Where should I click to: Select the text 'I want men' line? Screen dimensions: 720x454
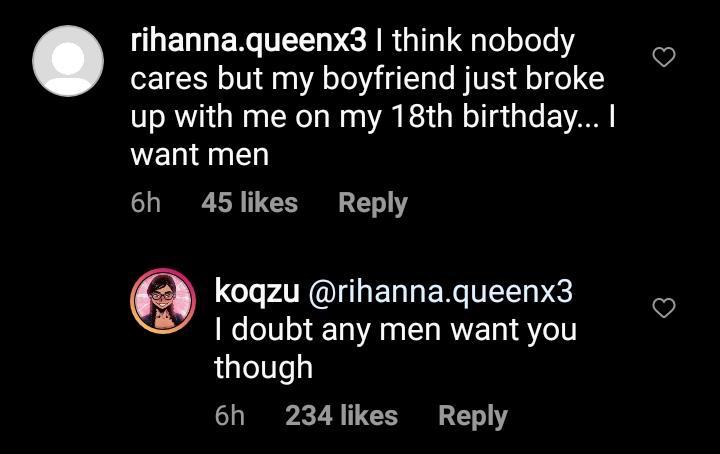[200, 156]
